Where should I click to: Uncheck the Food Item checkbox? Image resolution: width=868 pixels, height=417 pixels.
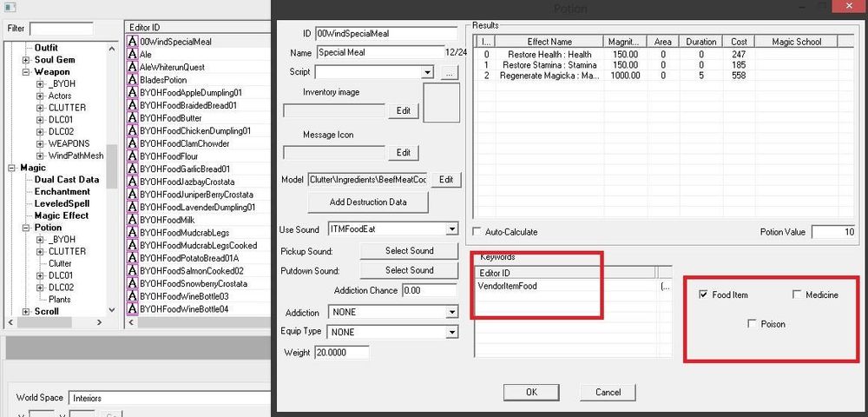click(x=704, y=295)
